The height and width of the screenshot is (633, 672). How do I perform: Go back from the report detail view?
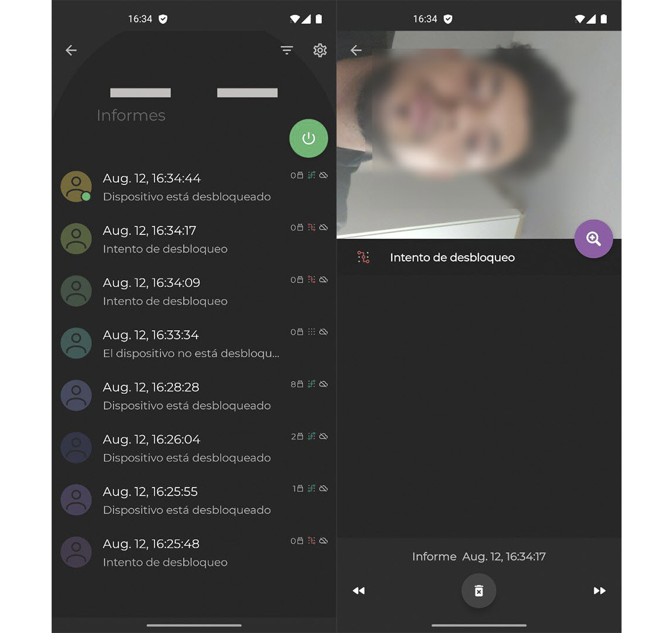pyautogui.click(x=356, y=50)
